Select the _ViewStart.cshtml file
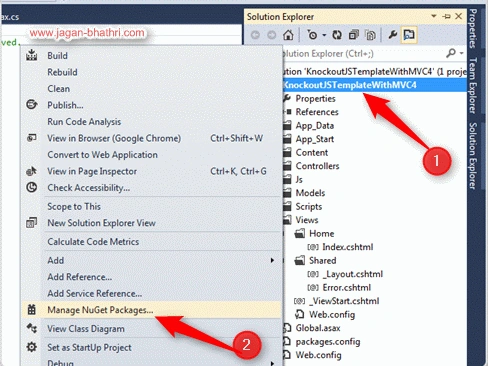The height and width of the screenshot is (366, 488). point(344,301)
